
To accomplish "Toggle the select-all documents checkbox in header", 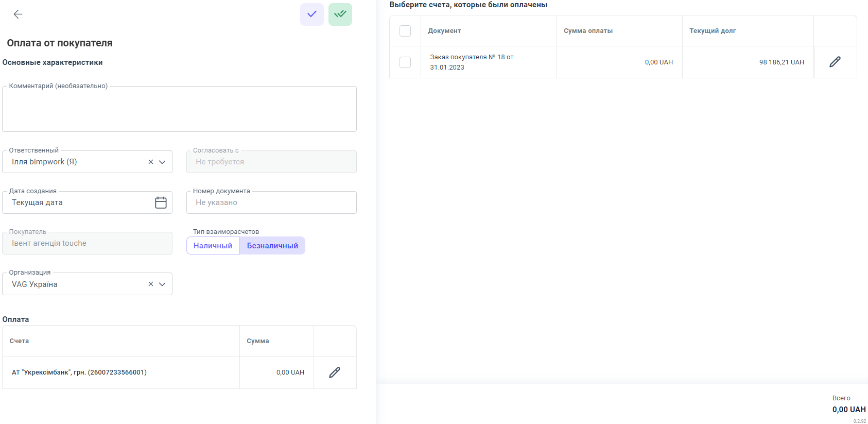I will click(405, 31).
